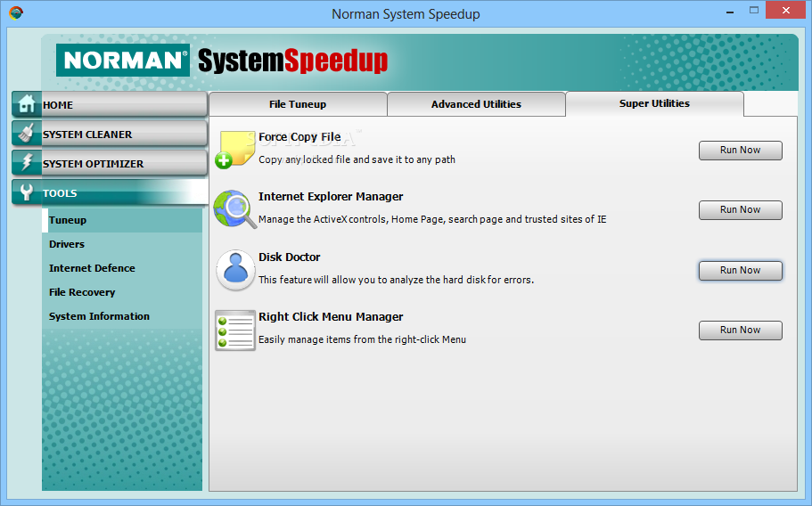Image resolution: width=812 pixels, height=506 pixels.
Task: Run Now for Internet Explorer Manager
Action: click(x=740, y=210)
